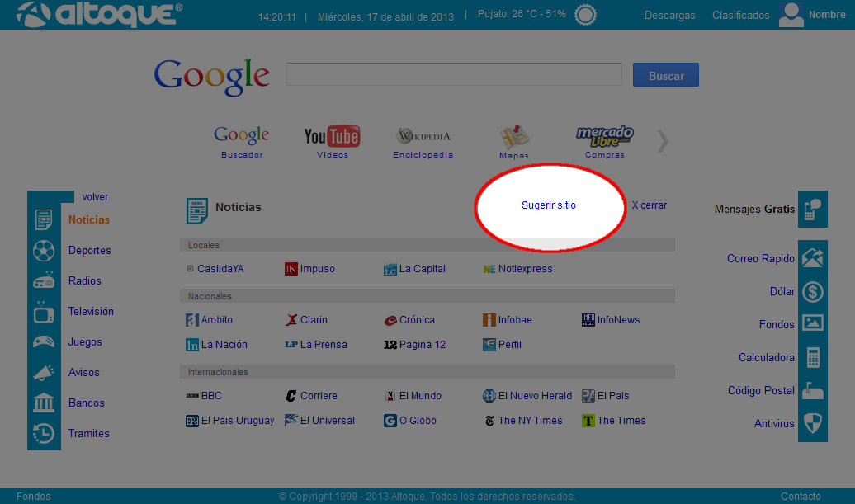The height and width of the screenshot is (504, 855).
Task: Click the Sugerir sitio link
Action: (549, 205)
